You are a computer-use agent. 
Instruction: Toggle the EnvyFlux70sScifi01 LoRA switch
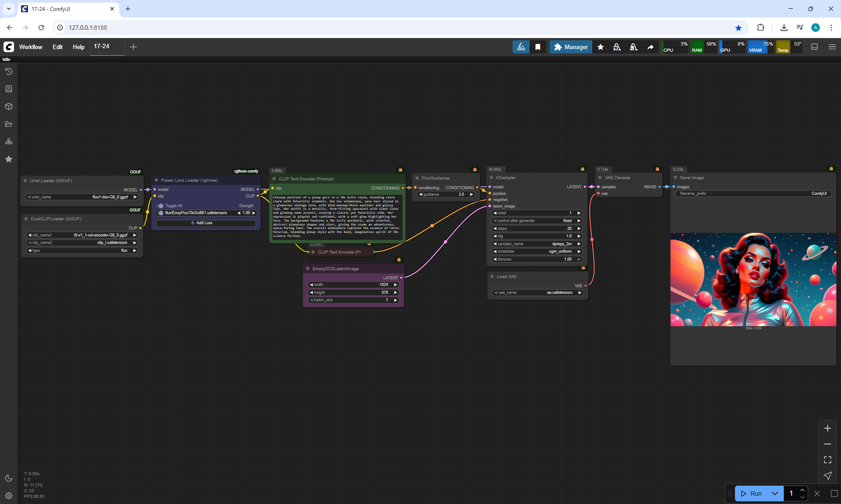pyautogui.click(x=160, y=213)
